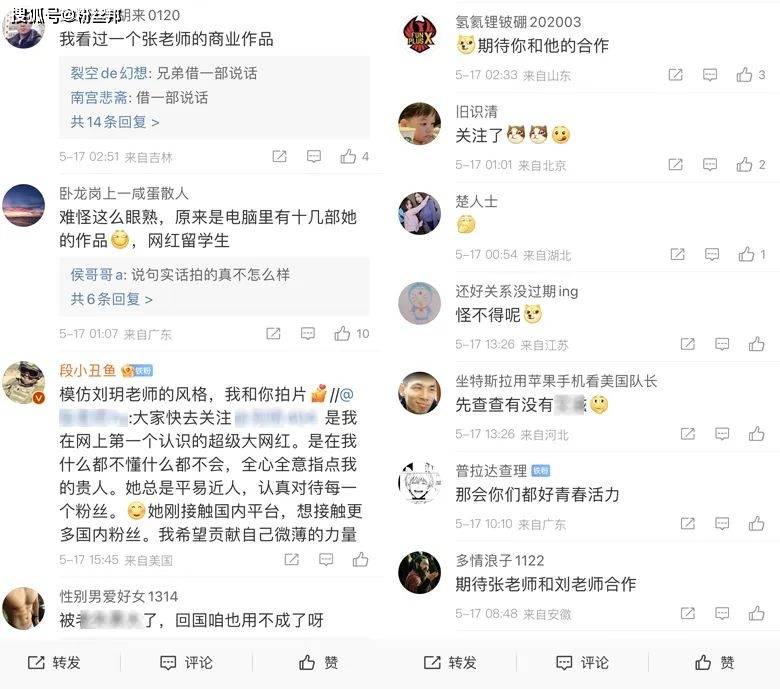
Task: Select 评论 in the bottom-right bar
Action: [x=582, y=663]
